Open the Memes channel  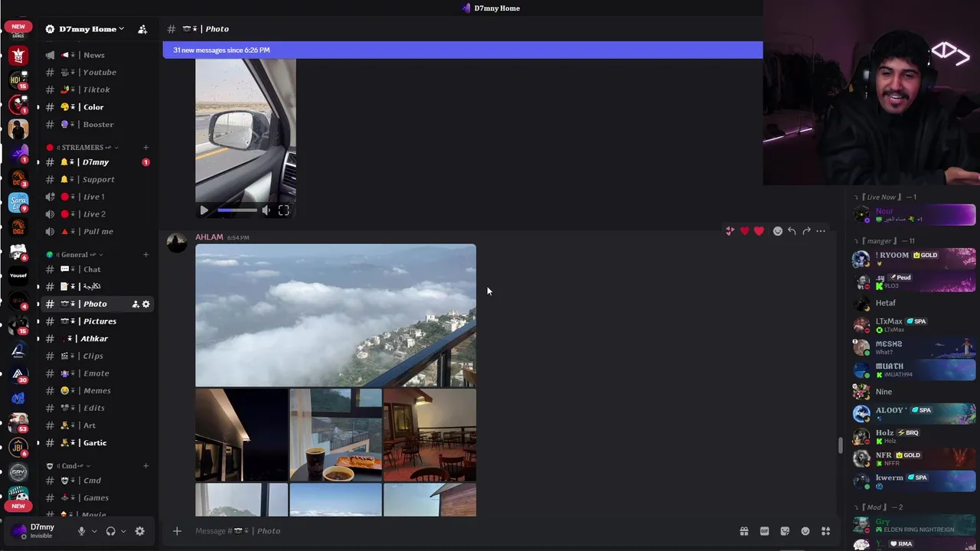96,391
